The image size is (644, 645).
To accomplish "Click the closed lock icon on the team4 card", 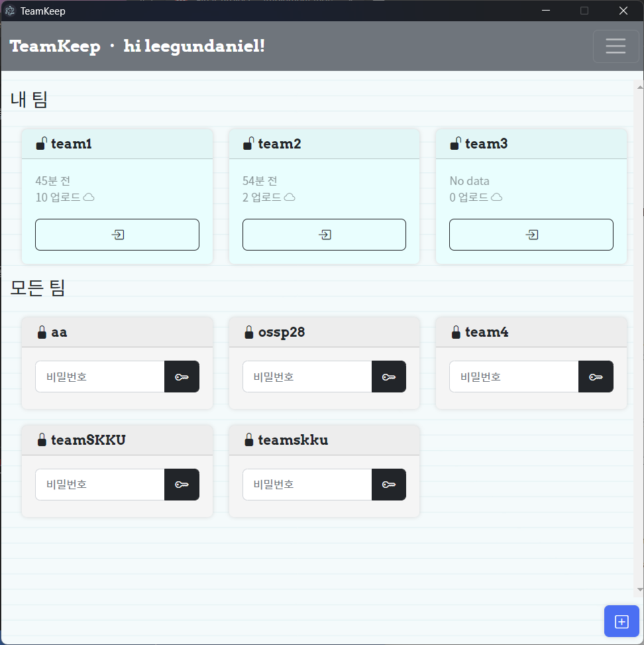I will 455,331.
